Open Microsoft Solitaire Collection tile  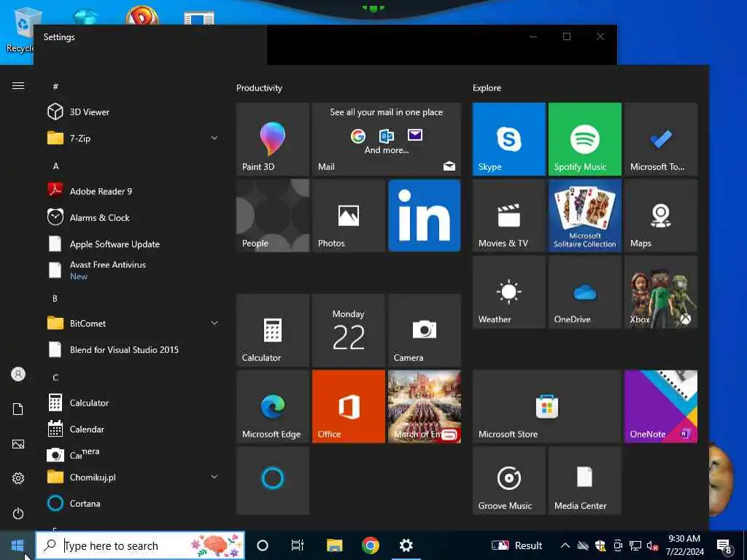pyautogui.click(x=585, y=216)
